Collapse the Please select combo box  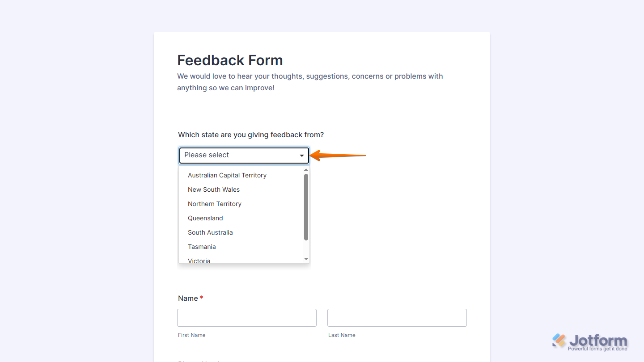pyautogui.click(x=244, y=155)
